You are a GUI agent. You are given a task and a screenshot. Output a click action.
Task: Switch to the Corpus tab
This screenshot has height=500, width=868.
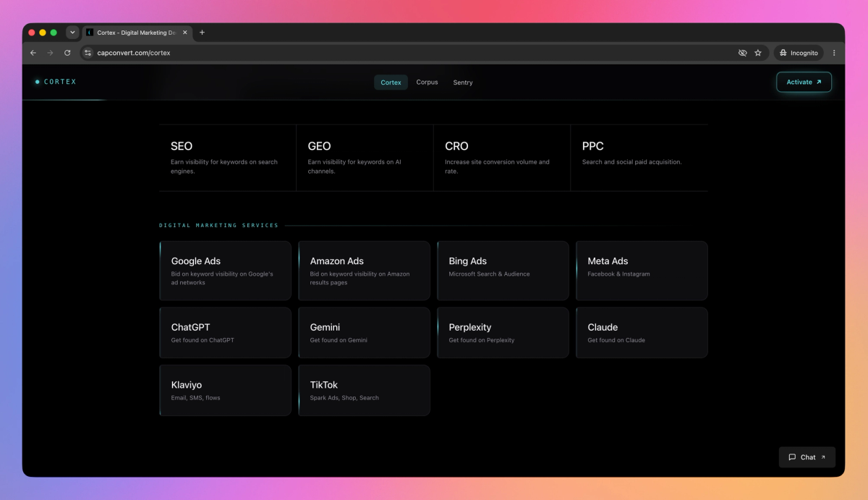(x=427, y=82)
